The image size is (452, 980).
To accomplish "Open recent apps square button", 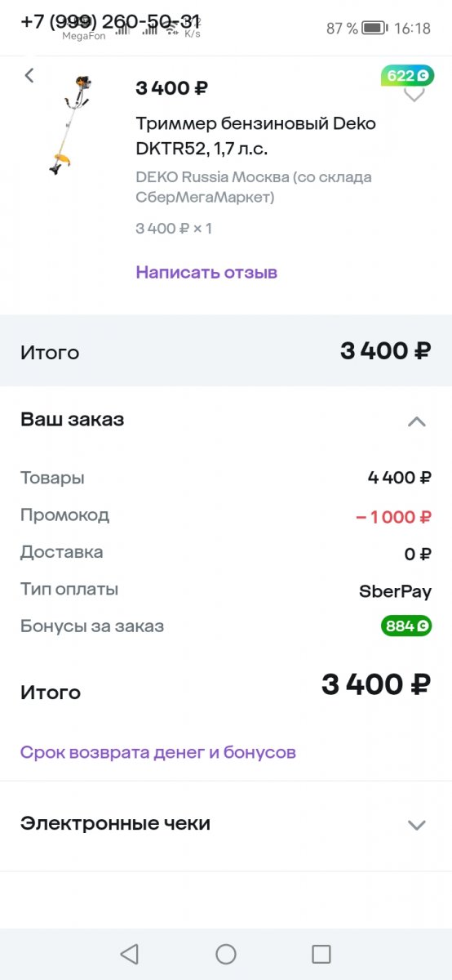I will click(x=321, y=954).
